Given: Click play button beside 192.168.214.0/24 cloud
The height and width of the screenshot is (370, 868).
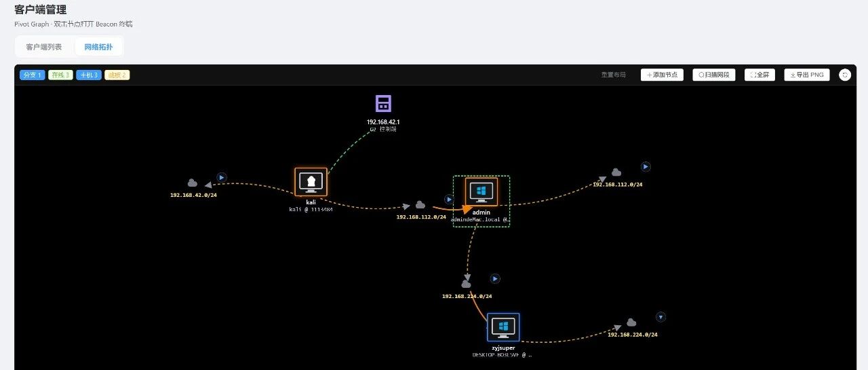Looking at the screenshot, I should 495,278.
